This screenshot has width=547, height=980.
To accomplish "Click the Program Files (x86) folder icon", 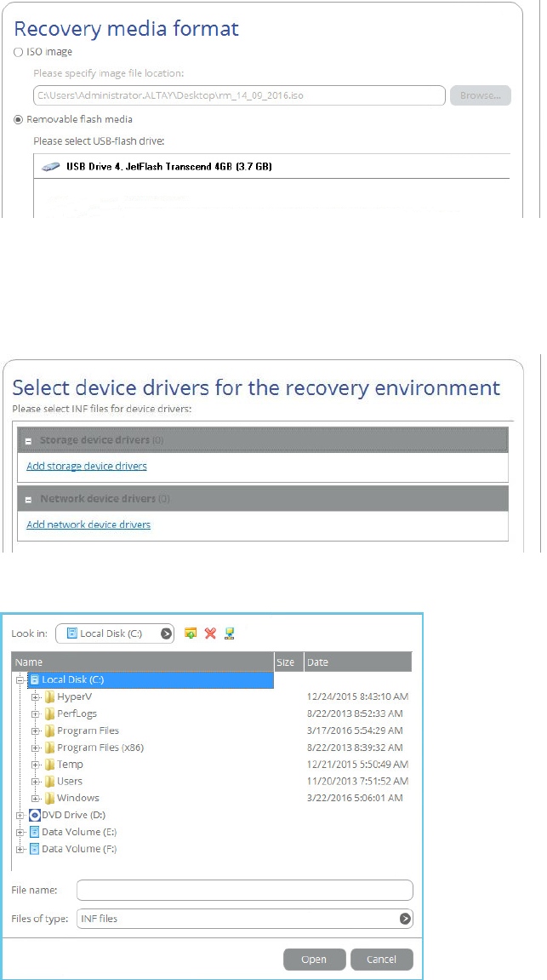I will coord(49,748).
